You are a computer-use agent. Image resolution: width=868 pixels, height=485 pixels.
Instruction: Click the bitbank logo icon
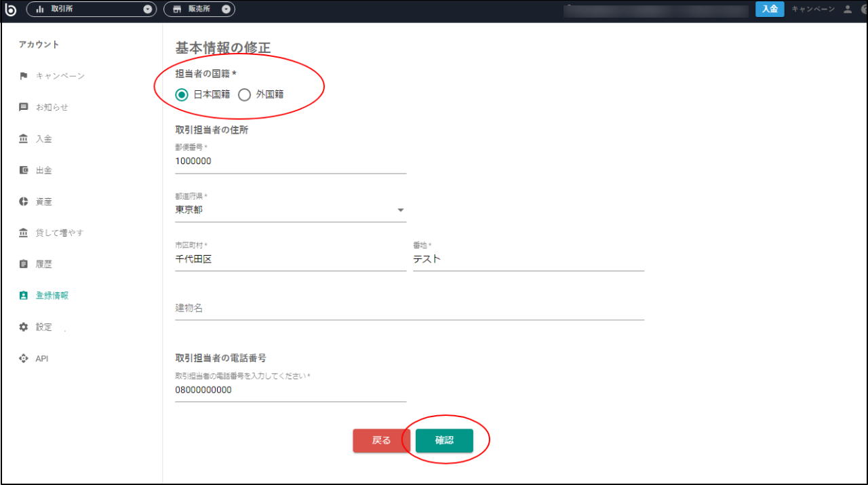(x=10, y=9)
